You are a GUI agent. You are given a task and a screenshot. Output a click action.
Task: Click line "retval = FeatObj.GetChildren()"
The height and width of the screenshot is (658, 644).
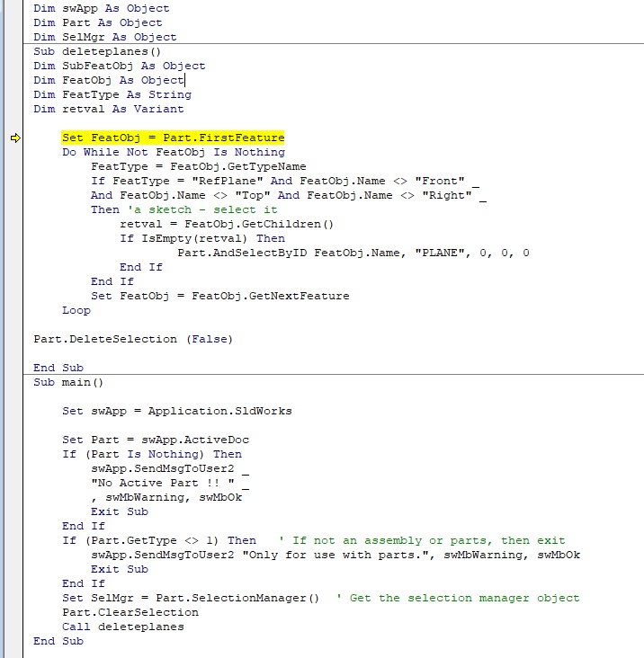[227, 224]
